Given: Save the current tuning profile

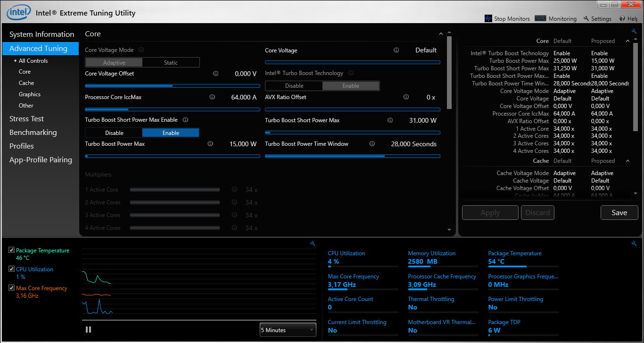Looking at the screenshot, I should point(619,213).
